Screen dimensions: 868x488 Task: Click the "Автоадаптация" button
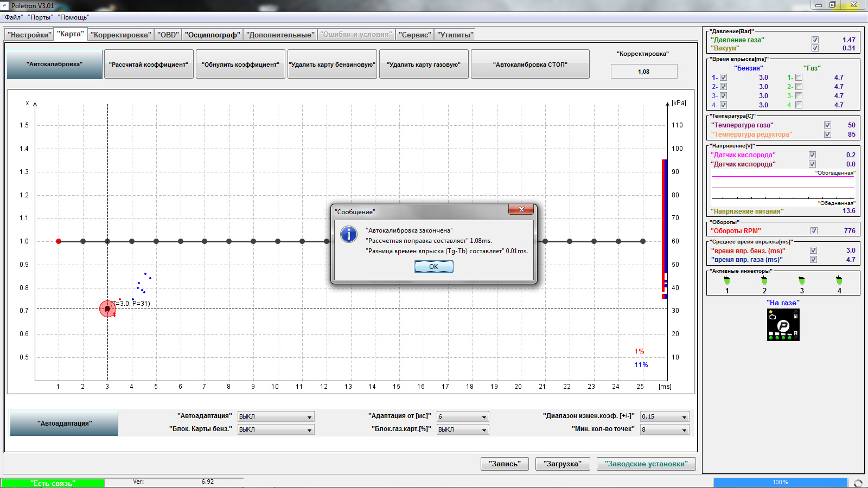coord(65,423)
